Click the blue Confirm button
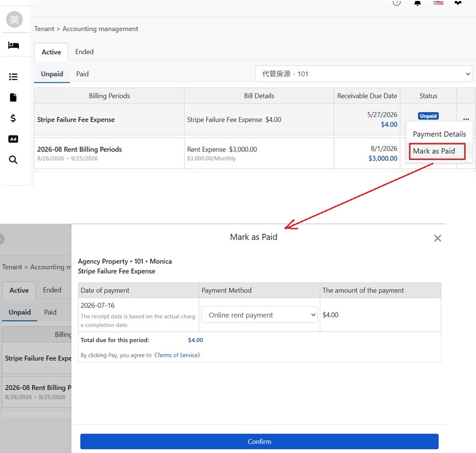Viewport: 476px width, 453px height. (259, 442)
